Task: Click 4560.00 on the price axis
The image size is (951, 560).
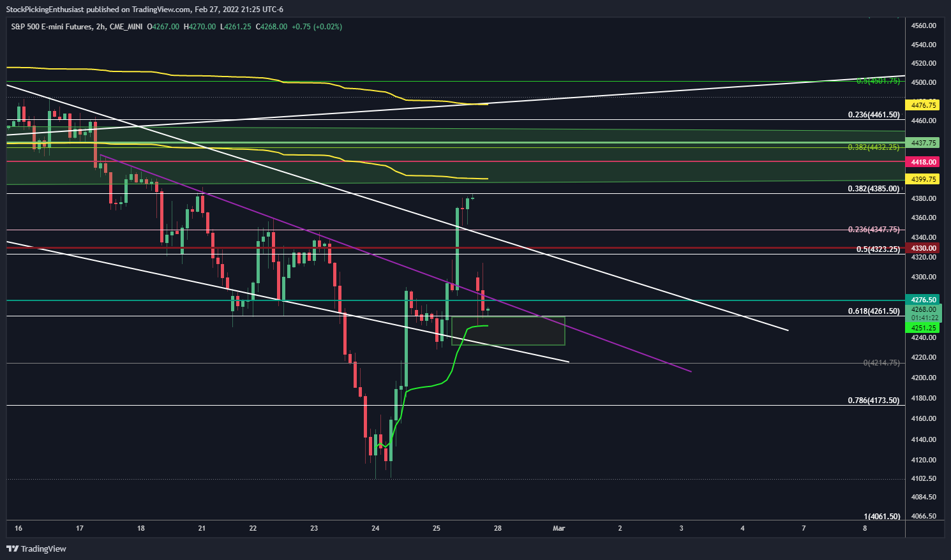Action: click(x=924, y=26)
